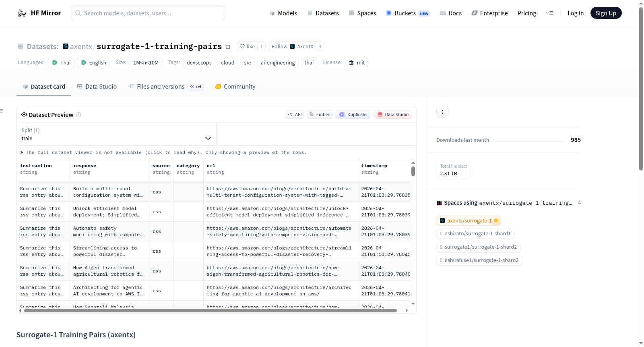The height and width of the screenshot is (347, 644).
Task: Click the HF Mirror logo icon
Action: 22,13
